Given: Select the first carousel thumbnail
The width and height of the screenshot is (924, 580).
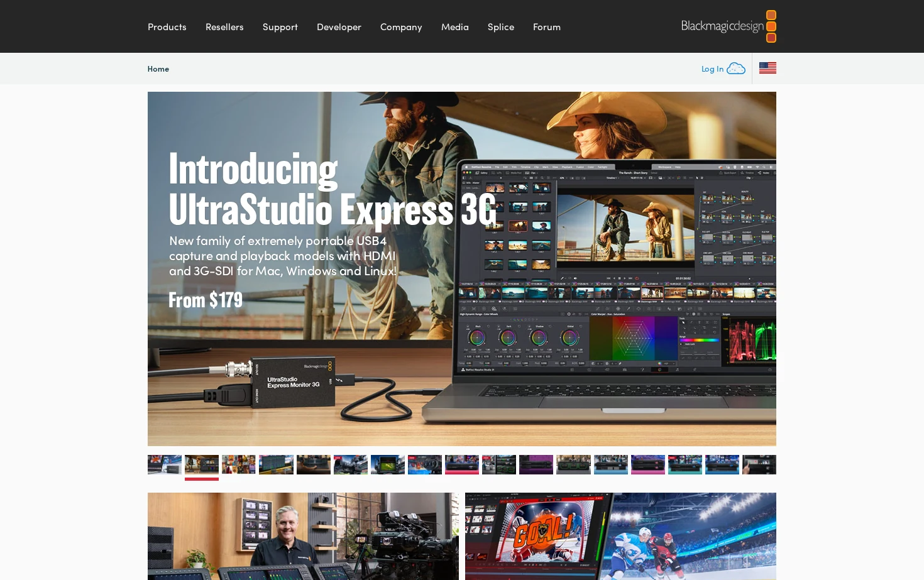Looking at the screenshot, I should [x=165, y=464].
